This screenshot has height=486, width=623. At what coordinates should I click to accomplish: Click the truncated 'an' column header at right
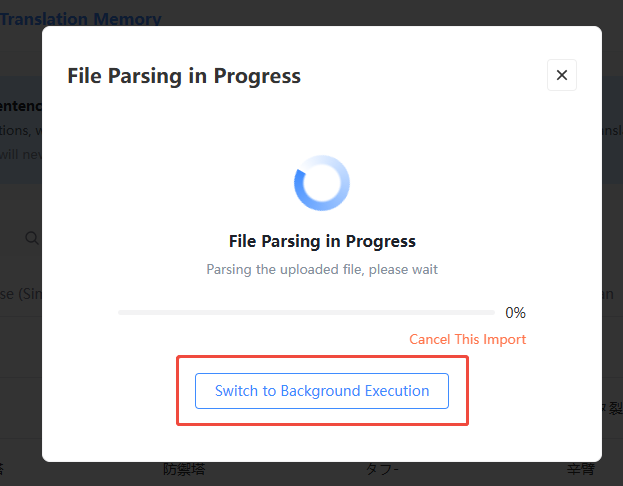[x=608, y=294]
